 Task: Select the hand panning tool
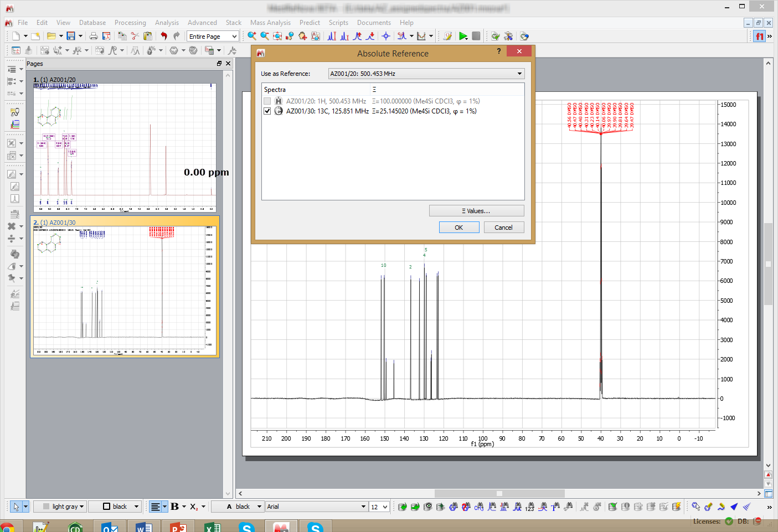303,36
